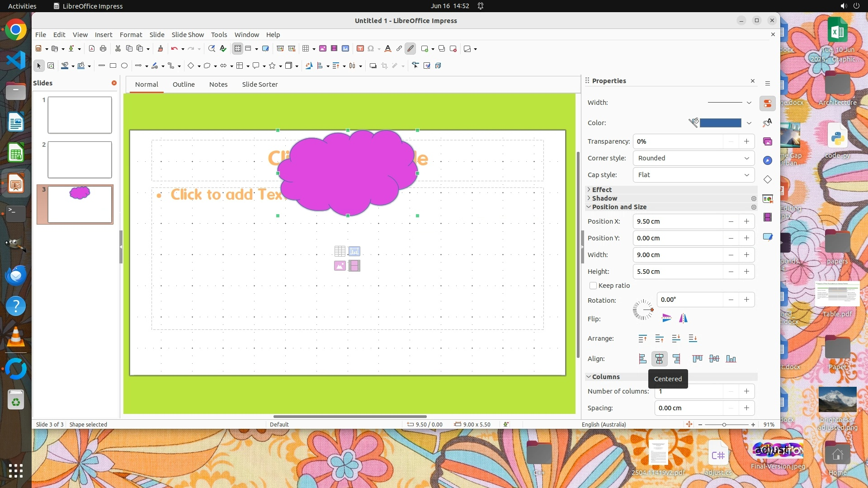The image size is (868, 488).
Task: Expand the Shadow section
Action: (604, 198)
